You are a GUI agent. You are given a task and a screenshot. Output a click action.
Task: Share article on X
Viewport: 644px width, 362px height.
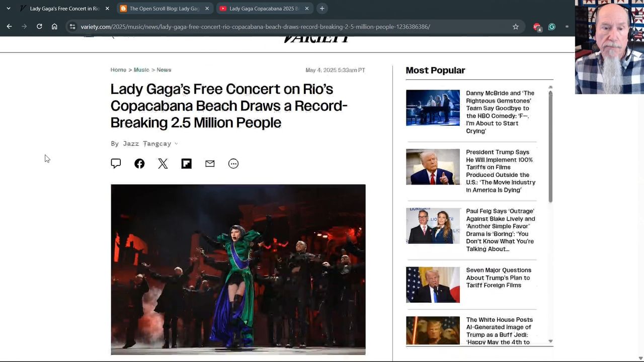point(163,163)
